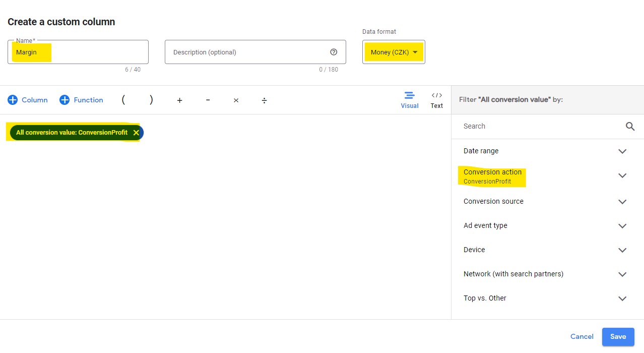Click the filter search magnifier icon
The width and height of the screenshot is (644, 353).
click(630, 126)
